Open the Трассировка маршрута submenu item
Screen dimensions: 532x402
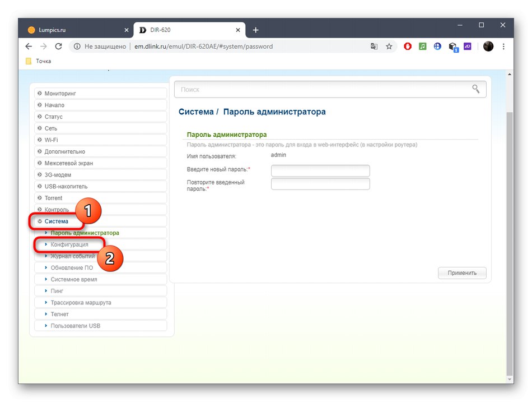click(100, 302)
